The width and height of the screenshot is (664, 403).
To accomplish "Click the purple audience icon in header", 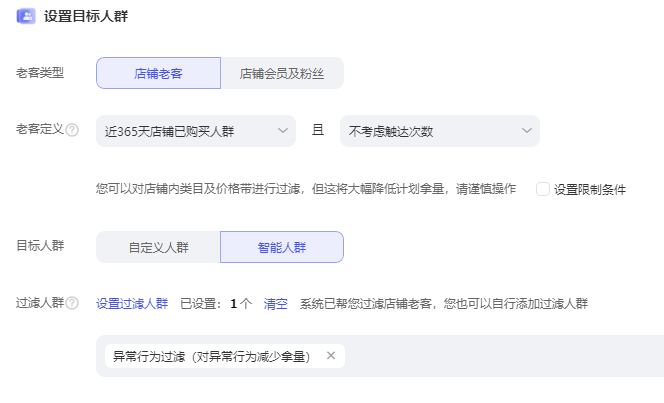I will tap(26, 16).
